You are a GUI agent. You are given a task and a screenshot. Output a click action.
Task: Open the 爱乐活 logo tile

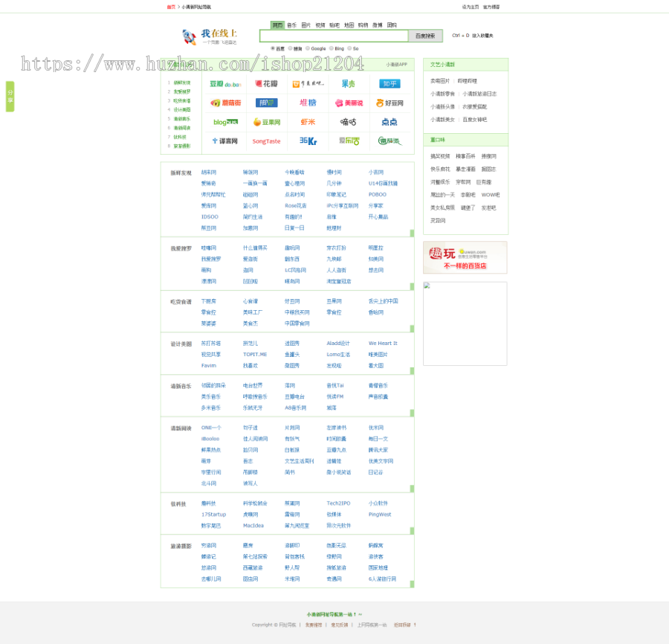tap(349, 141)
